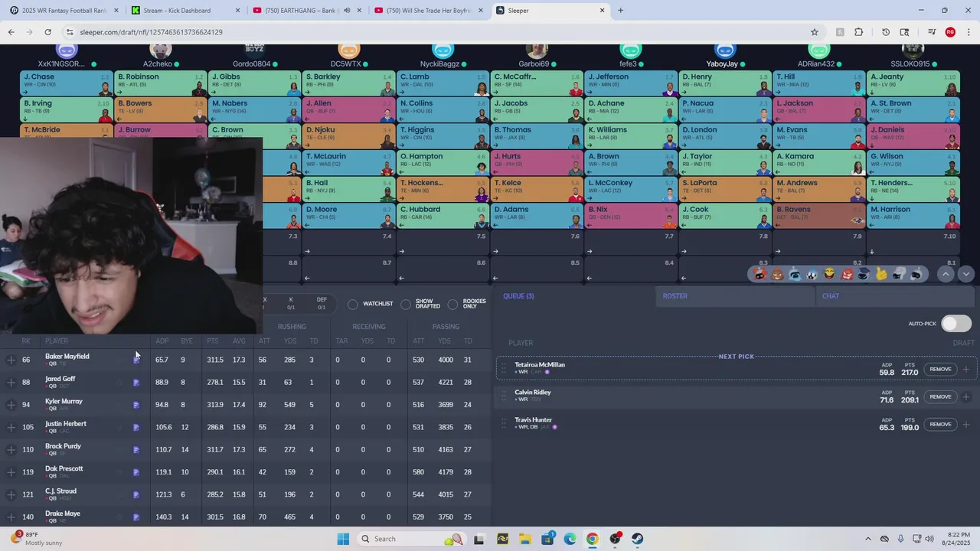Open Dak Prescott's player news icon
The image size is (980, 551).
[136, 472]
